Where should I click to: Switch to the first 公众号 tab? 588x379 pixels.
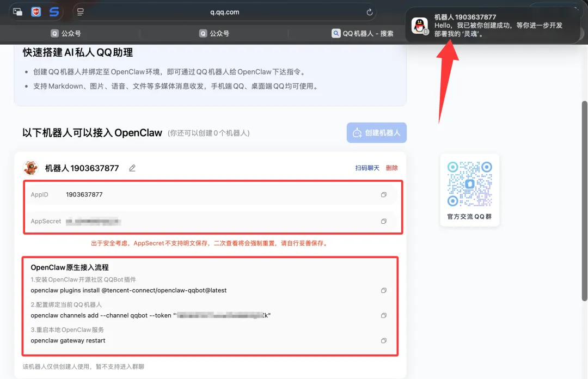(x=66, y=33)
